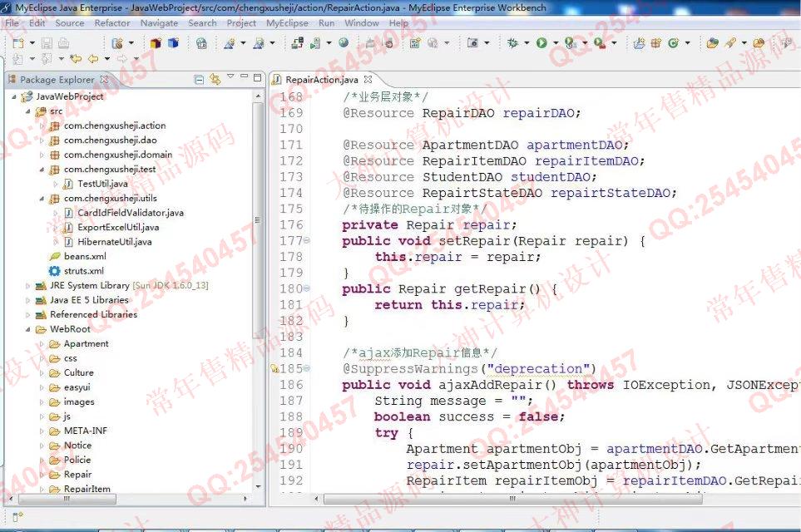The image size is (801, 532).
Task: Click the Print icon in toolbar
Action: coord(63,43)
